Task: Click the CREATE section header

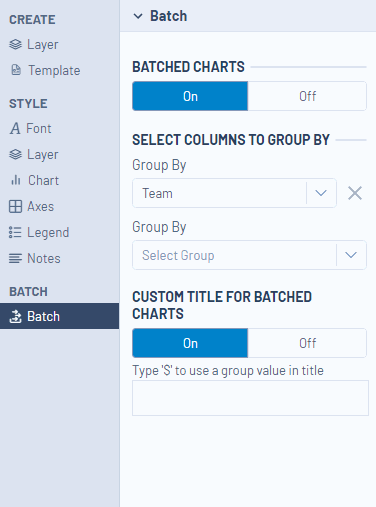Action: (32, 20)
